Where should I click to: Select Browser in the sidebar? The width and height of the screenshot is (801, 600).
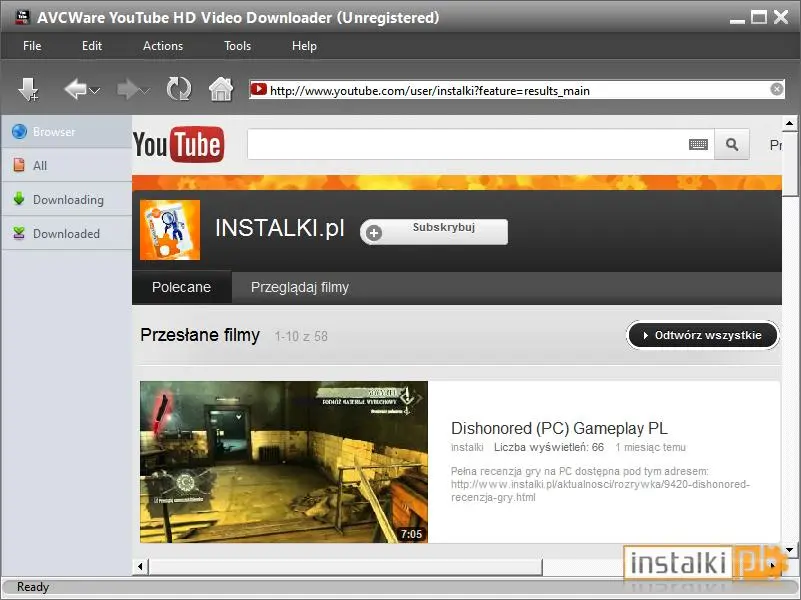point(66,132)
